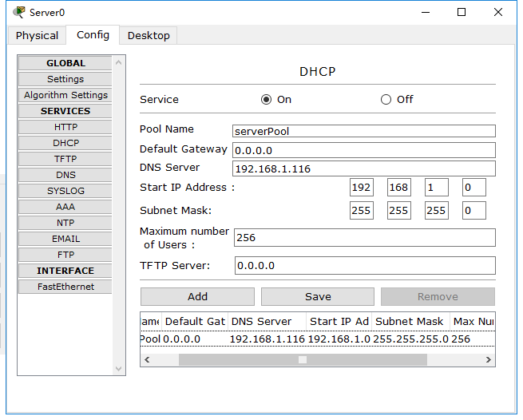Edit the Default Gateway field
The image size is (523, 420).
(x=364, y=150)
